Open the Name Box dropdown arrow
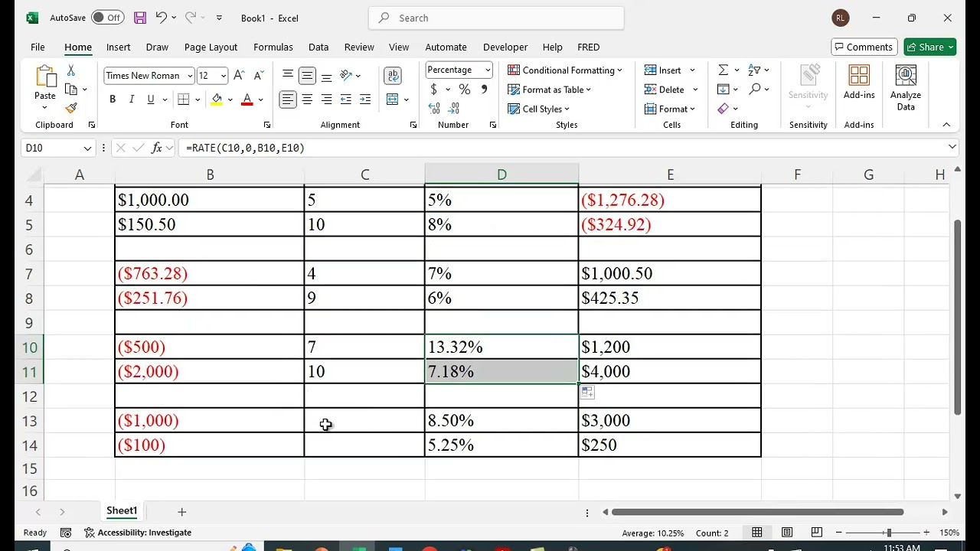This screenshot has height=551, width=980. (87, 148)
